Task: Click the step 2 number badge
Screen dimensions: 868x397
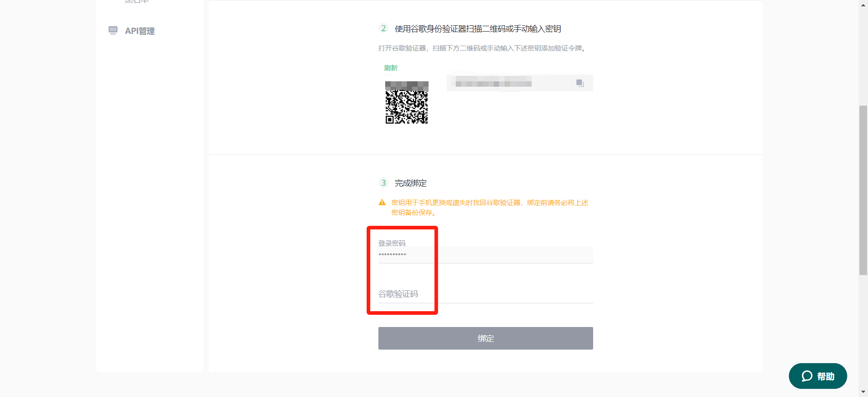Action: (x=383, y=28)
